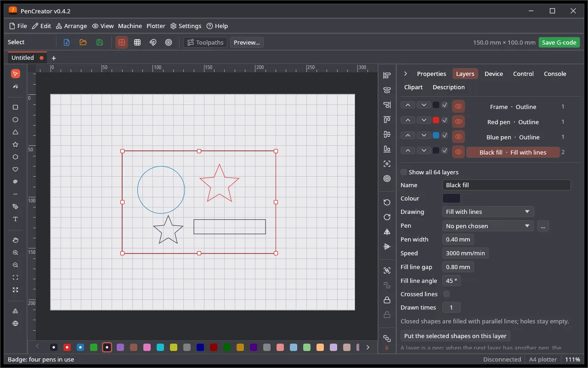Click the closed padlock lock icon
Viewport: 588px width, 368px height.
click(x=387, y=300)
